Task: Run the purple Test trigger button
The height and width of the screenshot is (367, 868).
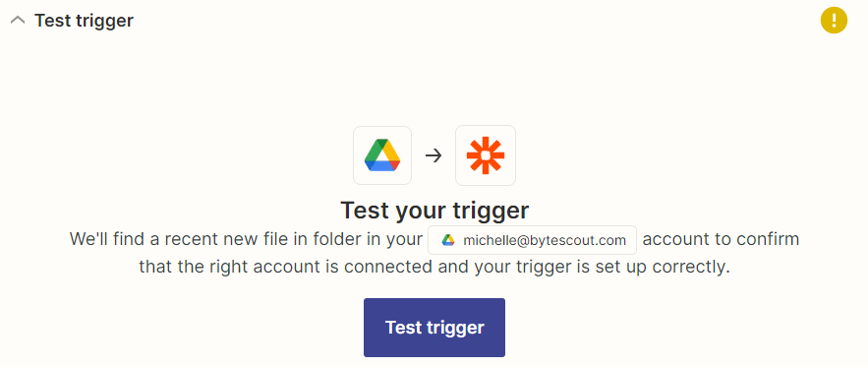Action: point(434,328)
